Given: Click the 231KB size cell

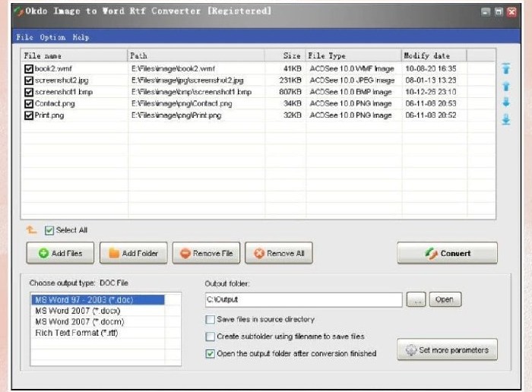Looking at the screenshot, I should [290, 81].
